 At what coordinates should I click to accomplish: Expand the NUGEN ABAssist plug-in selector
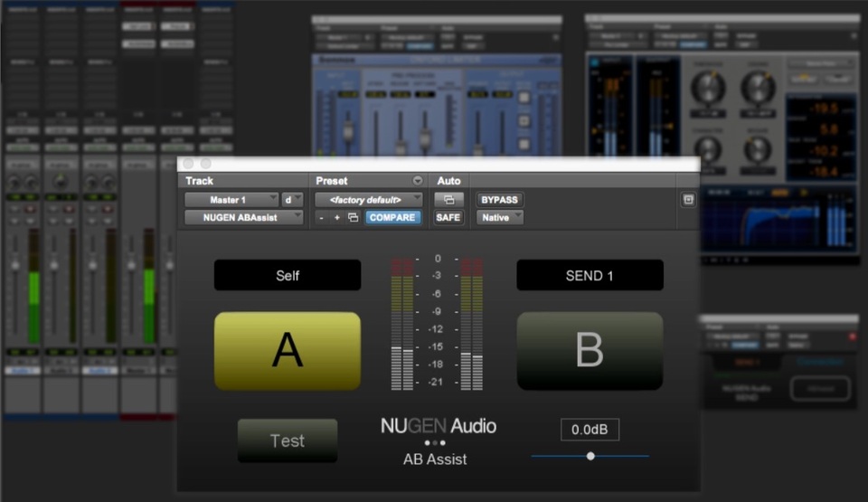coord(244,218)
